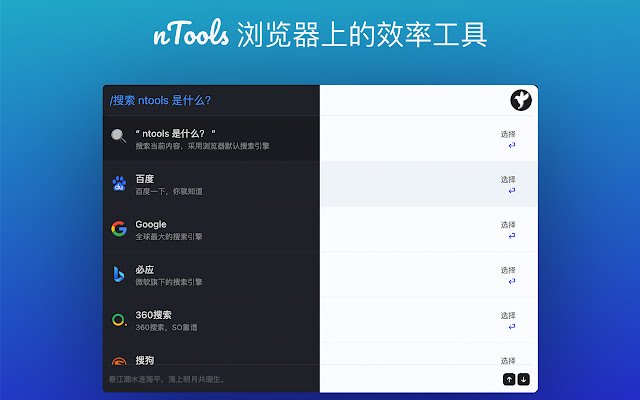Click the 360搜索 circle icon

(119, 320)
